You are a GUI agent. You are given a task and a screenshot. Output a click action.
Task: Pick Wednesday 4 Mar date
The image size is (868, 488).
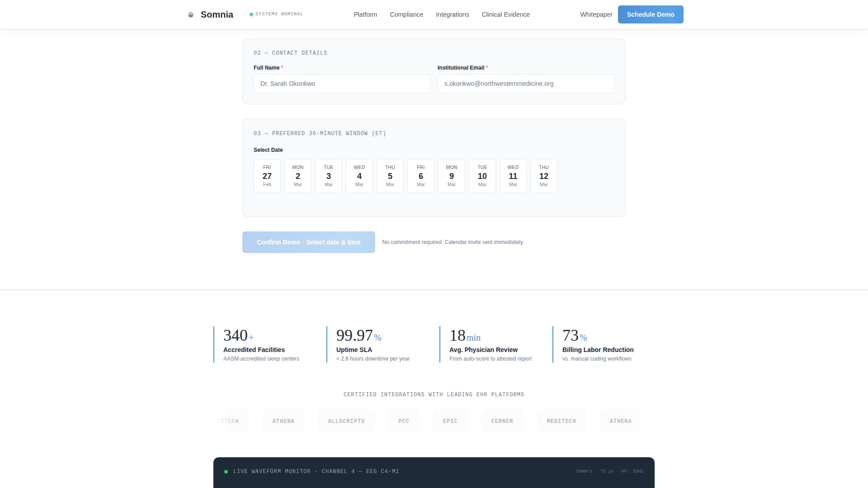[x=359, y=176]
